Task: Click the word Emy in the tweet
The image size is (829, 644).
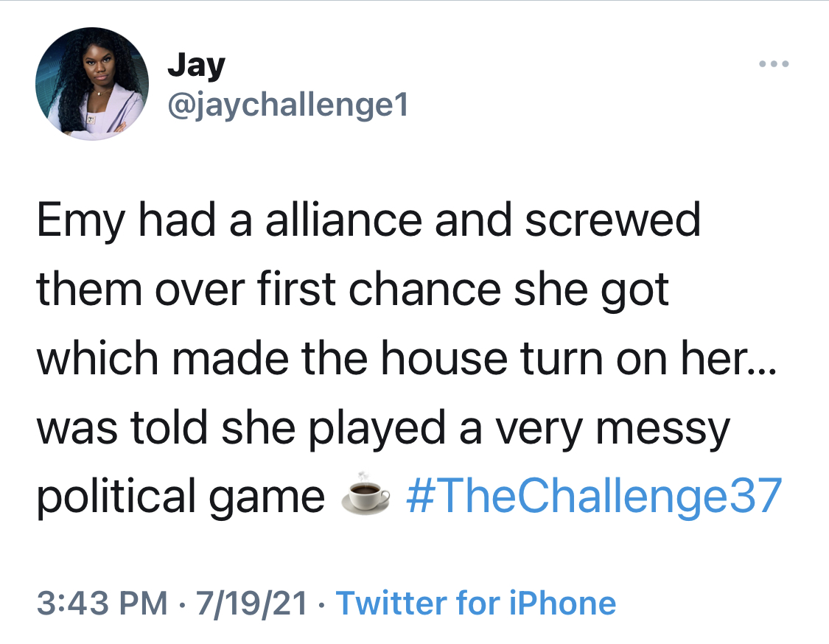Action: point(81,221)
